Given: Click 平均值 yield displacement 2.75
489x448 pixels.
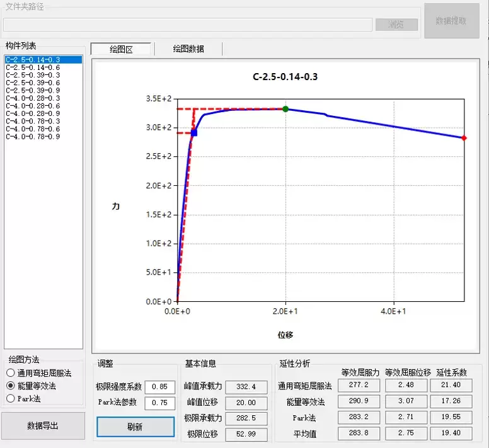Looking at the screenshot, I should point(406,433).
